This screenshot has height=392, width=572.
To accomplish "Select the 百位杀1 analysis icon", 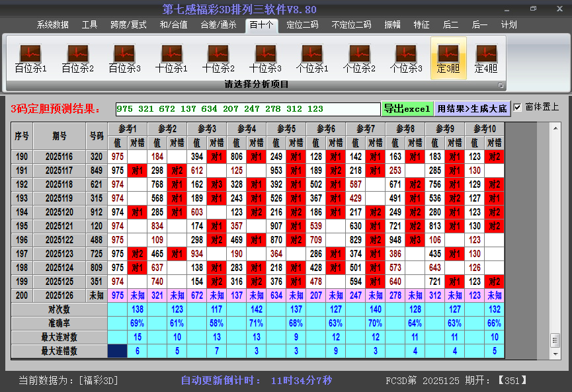I will click(30, 58).
